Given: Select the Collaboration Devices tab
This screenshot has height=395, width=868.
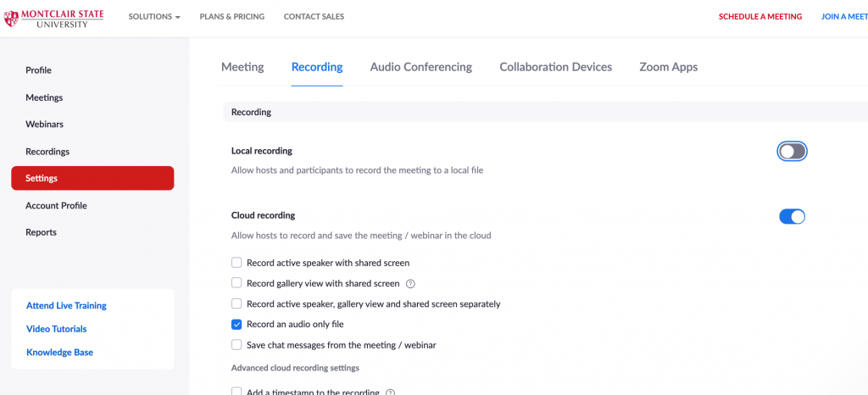Looking at the screenshot, I should (x=555, y=67).
